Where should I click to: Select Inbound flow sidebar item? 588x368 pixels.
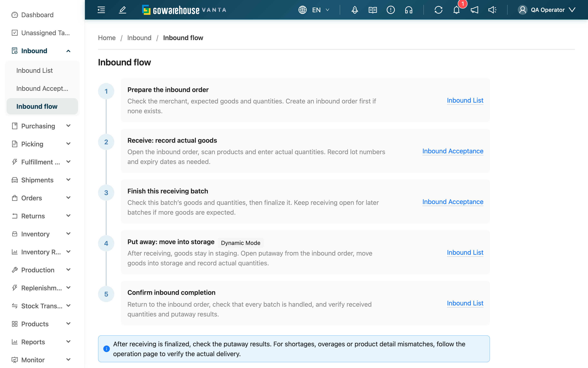point(42,106)
